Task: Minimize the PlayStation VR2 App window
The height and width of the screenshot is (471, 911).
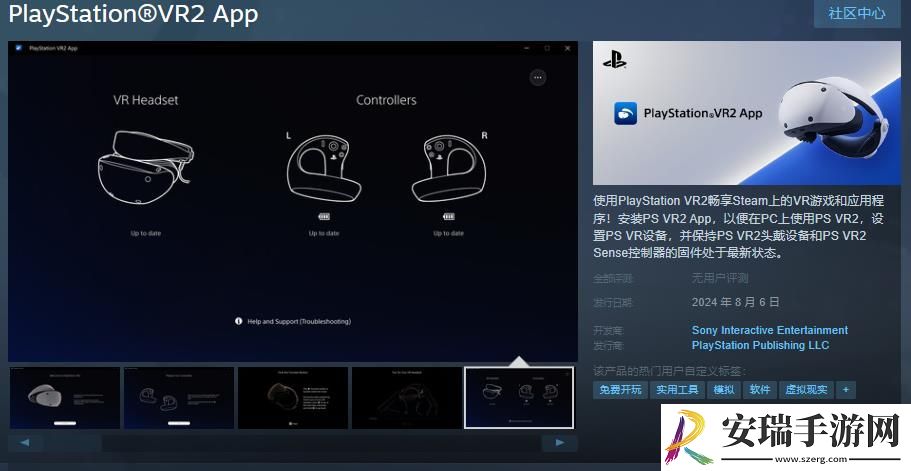Action: (x=526, y=48)
